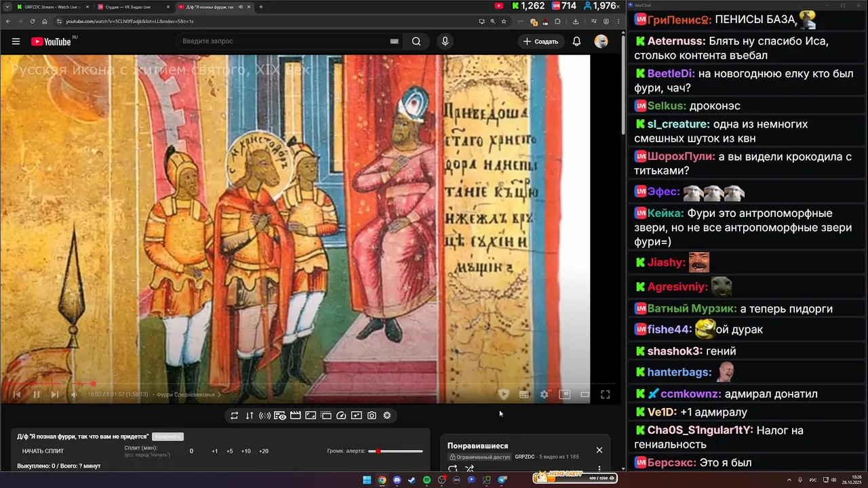
Task: Switch to miniplayer mode
Action: click(x=564, y=394)
